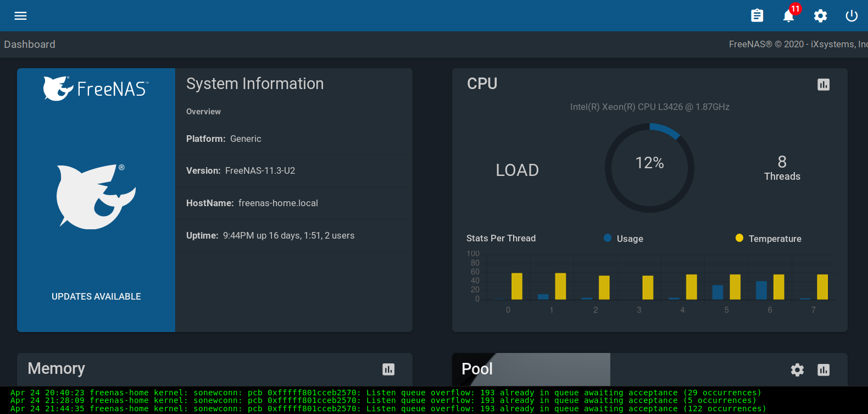The width and height of the screenshot is (868, 414).
Task: Open the task manager clipboard icon
Action: coord(757,16)
